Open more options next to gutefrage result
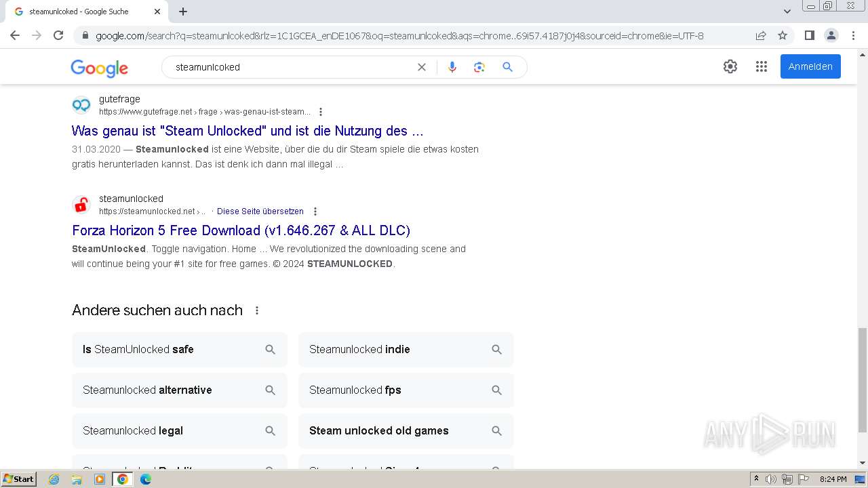 321,112
